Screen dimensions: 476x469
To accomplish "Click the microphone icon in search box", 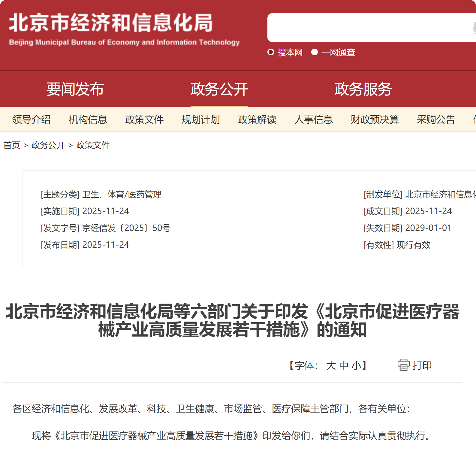I will (474, 28).
